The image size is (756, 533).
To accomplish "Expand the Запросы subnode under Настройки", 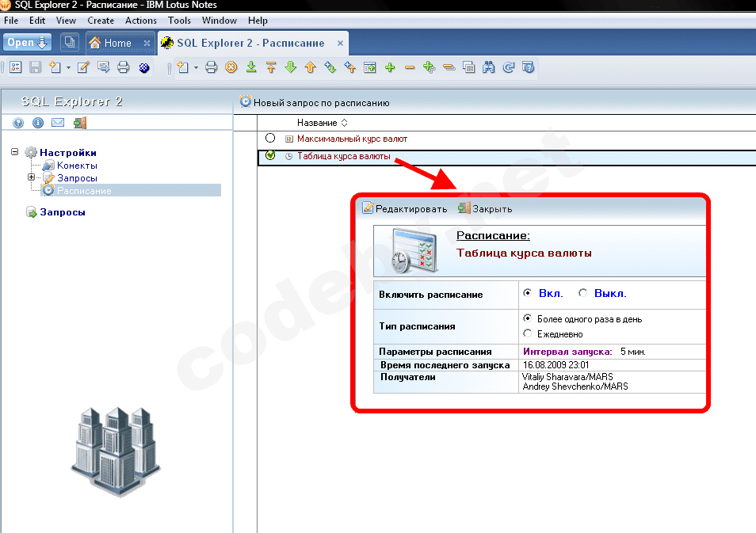I will (32, 177).
